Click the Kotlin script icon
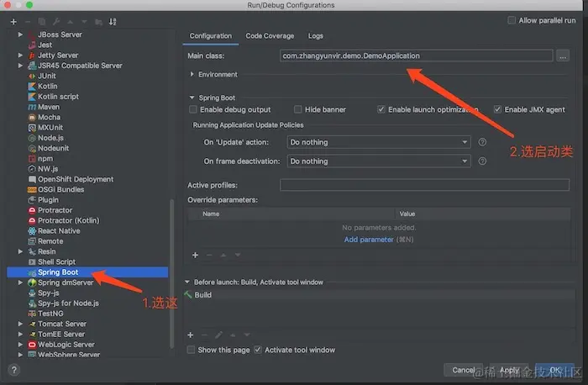The image size is (588, 385). tap(32, 97)
